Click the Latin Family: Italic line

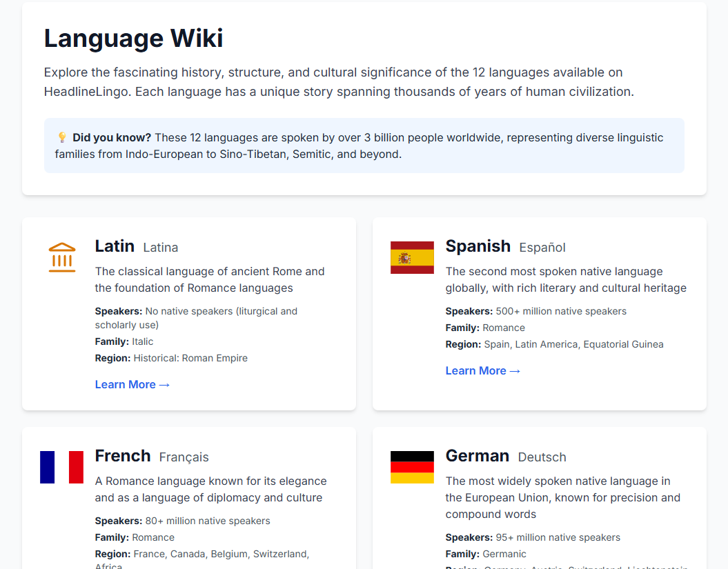[124, 341]
